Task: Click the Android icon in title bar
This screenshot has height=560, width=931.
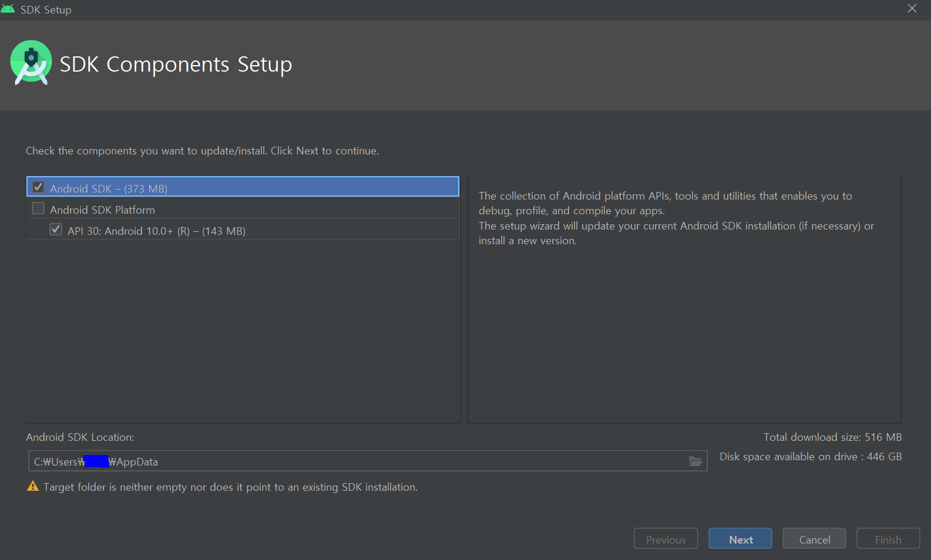Action: click(8, 9)
